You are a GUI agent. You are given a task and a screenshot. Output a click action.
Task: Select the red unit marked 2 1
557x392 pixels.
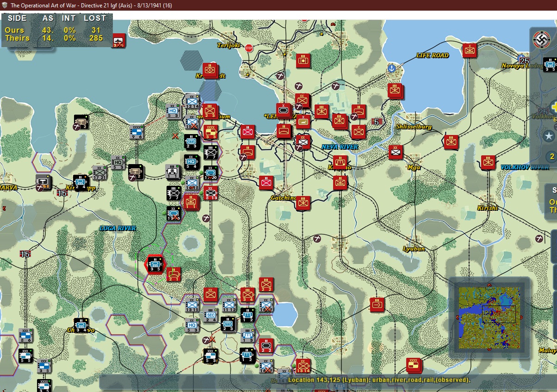pyautogui.click(x=174, y=274)
